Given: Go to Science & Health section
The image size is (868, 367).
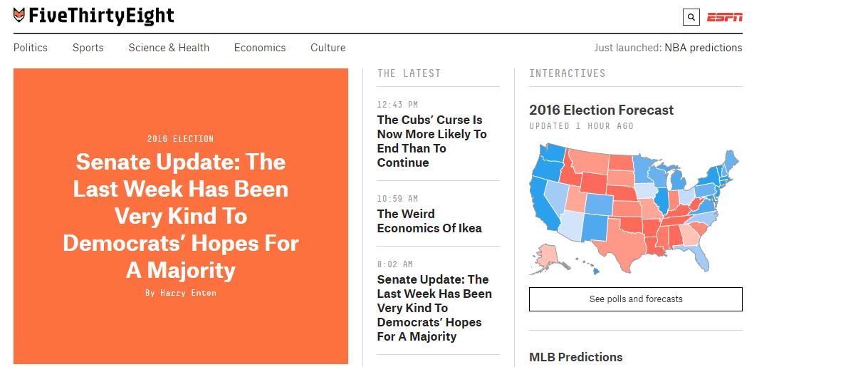Looking at the screenshot, I should pos(169,48).
